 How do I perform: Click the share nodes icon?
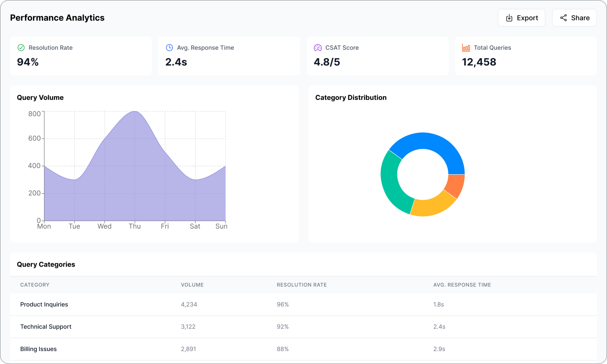pyautogui.click(x=563, y=18)
